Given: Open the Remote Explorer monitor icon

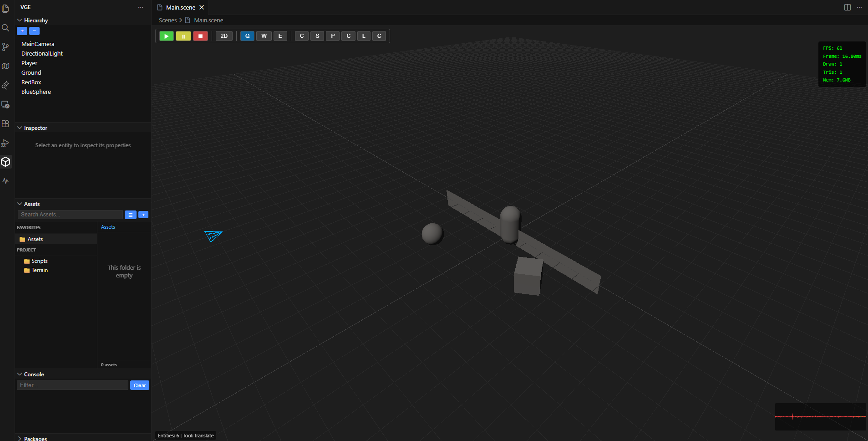Looking at the screenshot, I should coord(5,104).
